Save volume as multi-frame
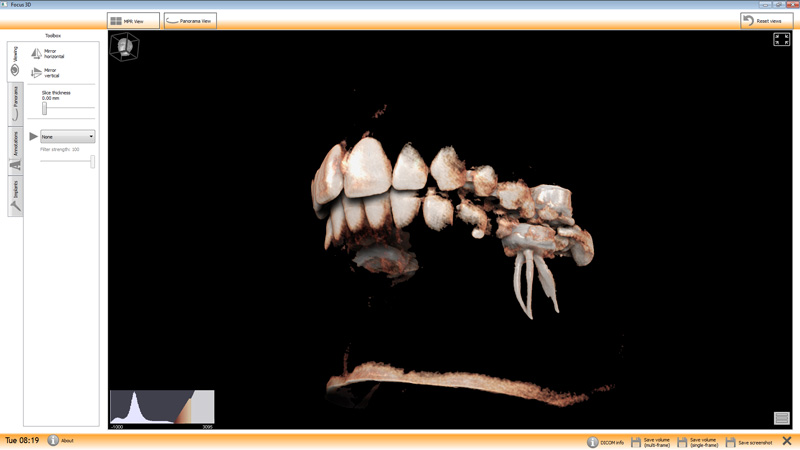The image size is (800, 450). (636, 441)
